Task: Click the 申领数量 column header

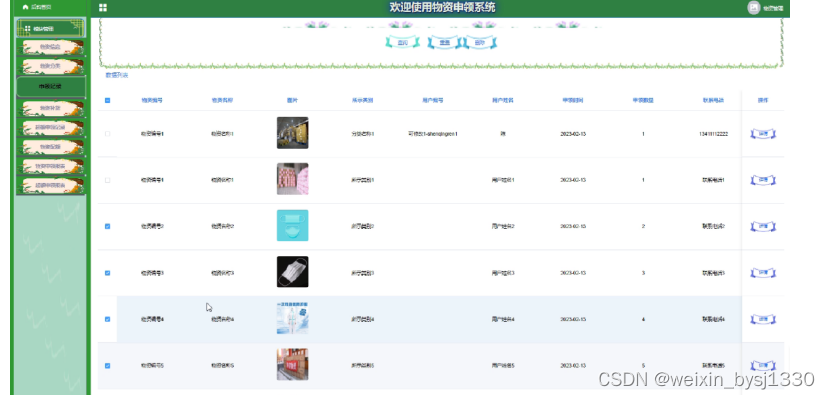Action: click(643, 100)
